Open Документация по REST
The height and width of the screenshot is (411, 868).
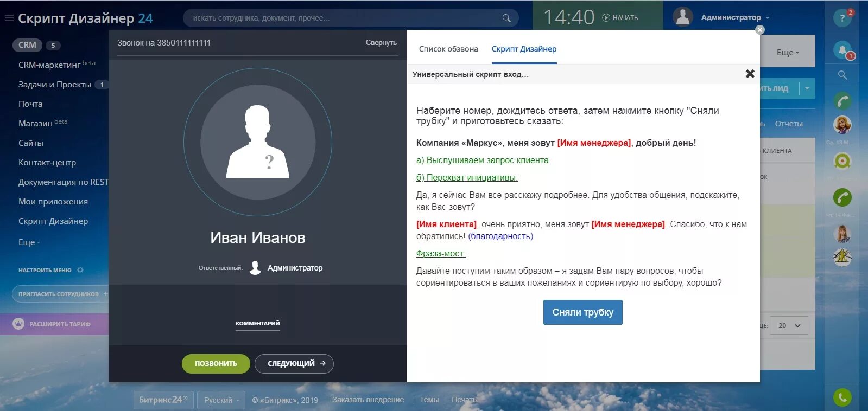coord(64,182)
